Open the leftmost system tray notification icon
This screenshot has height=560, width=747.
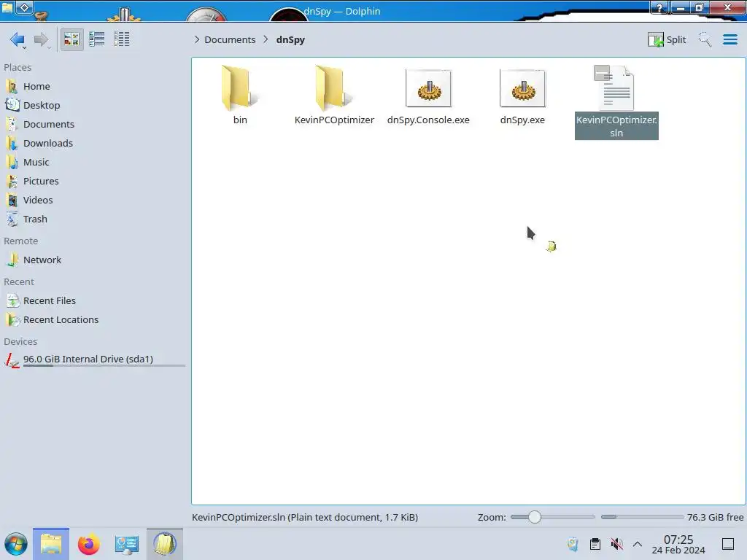coord(572,544)
